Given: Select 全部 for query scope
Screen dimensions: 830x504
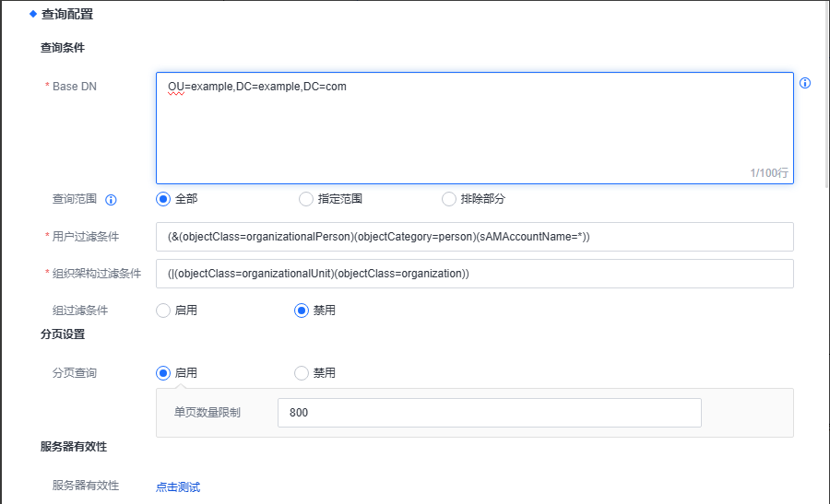Looking at the screenshot, I should point(164,199).
